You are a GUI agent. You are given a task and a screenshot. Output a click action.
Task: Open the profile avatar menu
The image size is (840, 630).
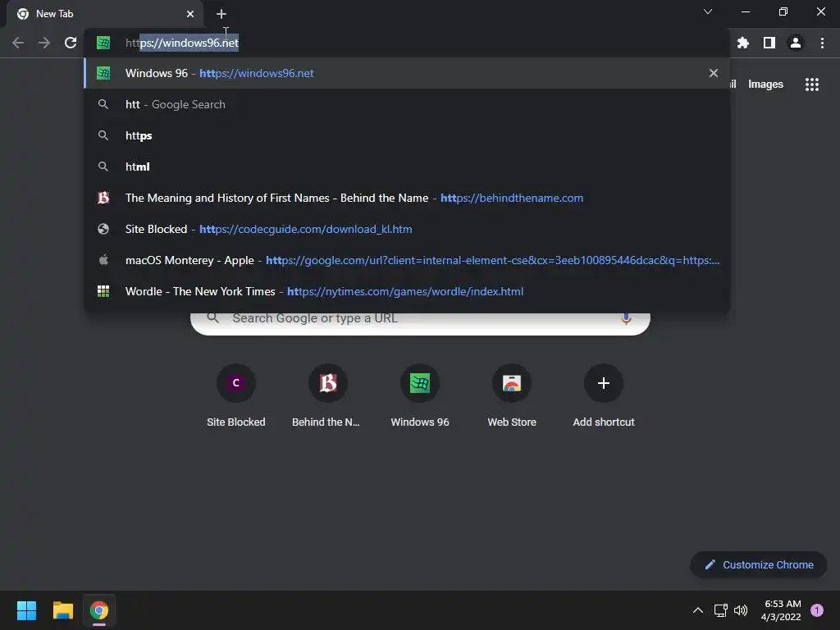[x=796, y=43]
